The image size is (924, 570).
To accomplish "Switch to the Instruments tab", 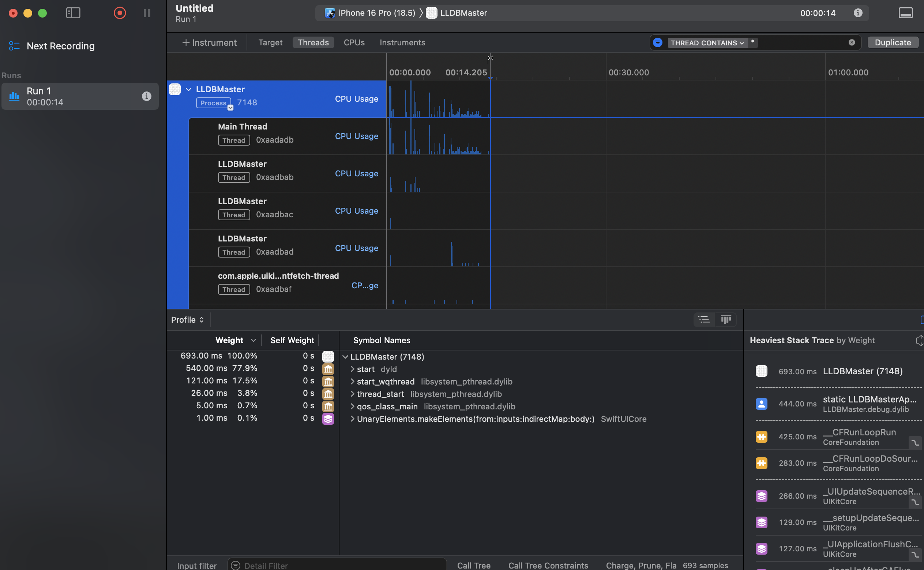I will pyautogui.click(x=402, y=42).
